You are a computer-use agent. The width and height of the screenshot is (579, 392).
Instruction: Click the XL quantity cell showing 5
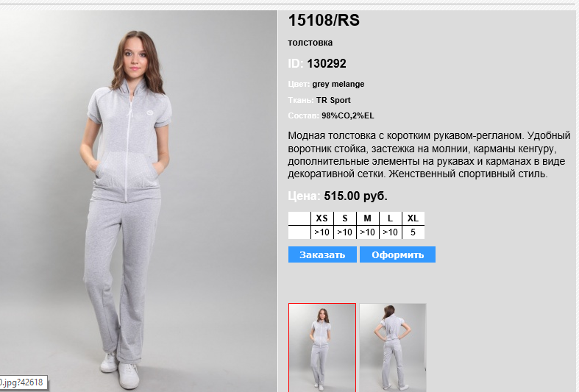413,232
